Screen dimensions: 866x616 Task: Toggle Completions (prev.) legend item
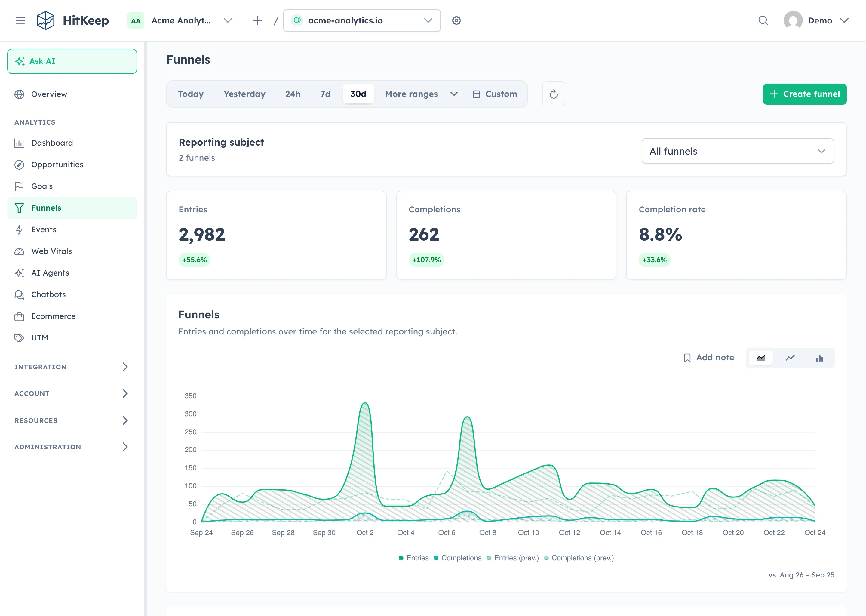pos(579,558)
